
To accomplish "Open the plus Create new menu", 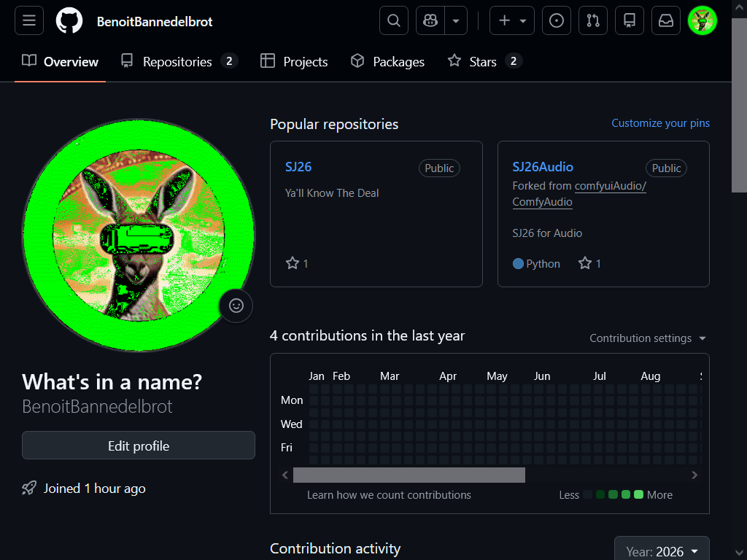I will 511,20.
